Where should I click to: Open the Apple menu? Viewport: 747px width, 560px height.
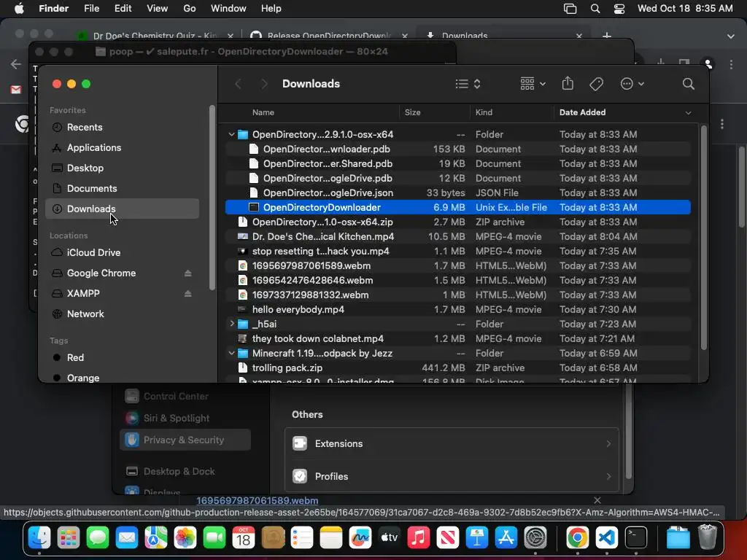[19, 9]
